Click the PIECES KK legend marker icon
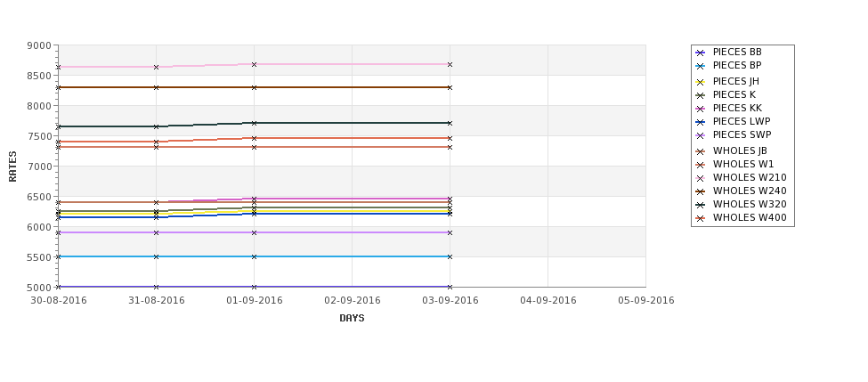The image size is (868, 382). click(x=701, y=109)
